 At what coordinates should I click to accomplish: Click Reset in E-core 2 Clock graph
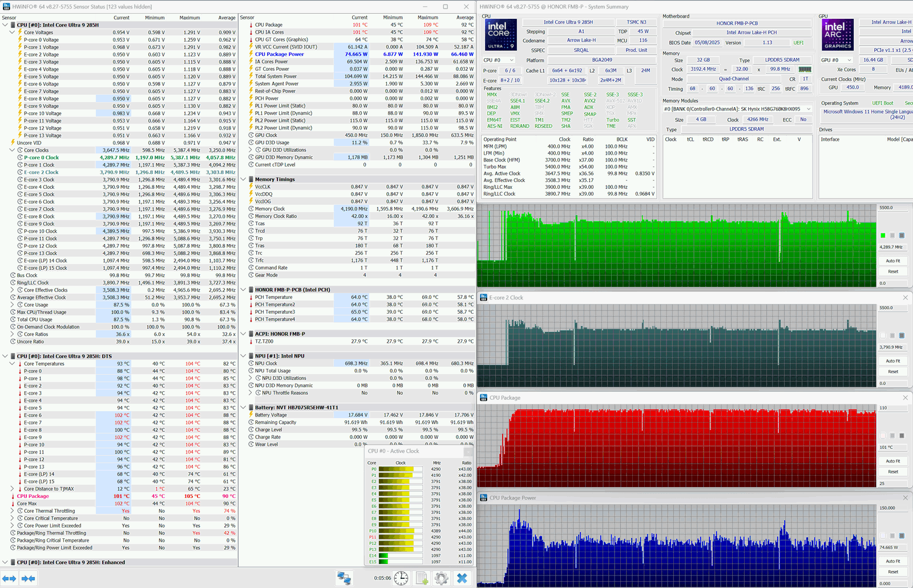pos(893,372)
